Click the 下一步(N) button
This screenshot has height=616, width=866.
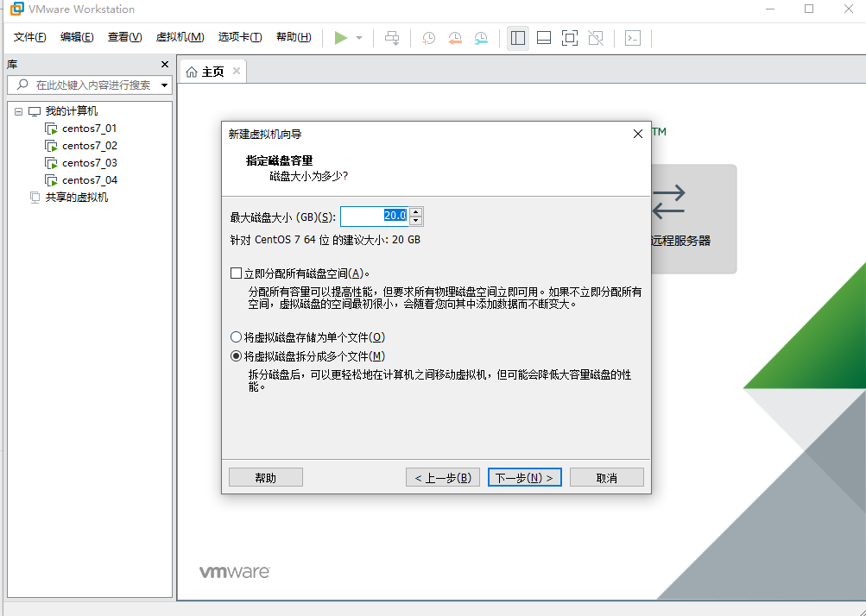click(x=524, y=476)
